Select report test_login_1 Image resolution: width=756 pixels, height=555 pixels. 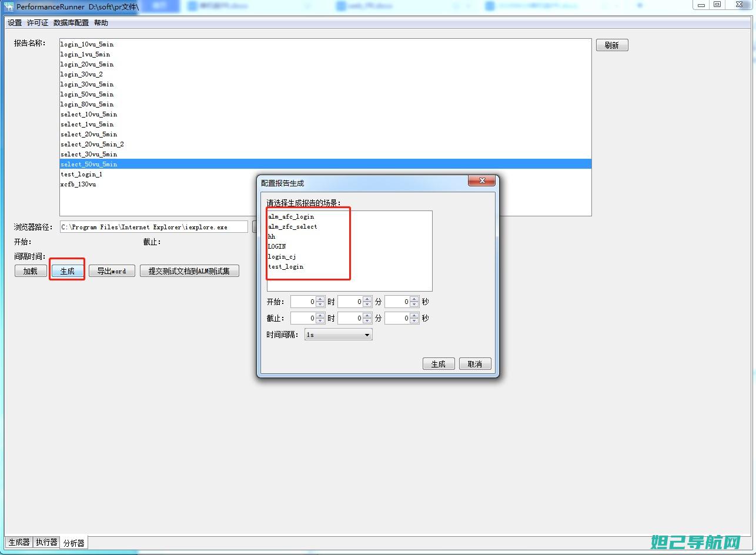point(325,175)
